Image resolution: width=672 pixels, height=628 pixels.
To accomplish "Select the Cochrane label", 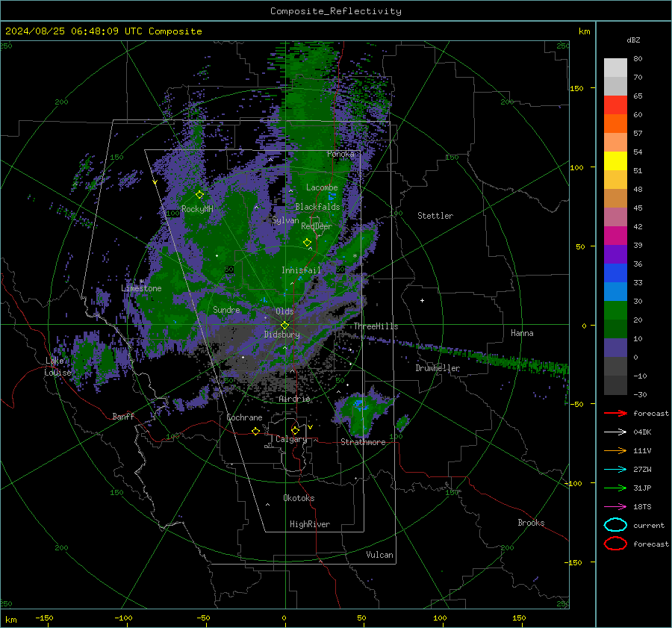I will click(x=244, y=417).
